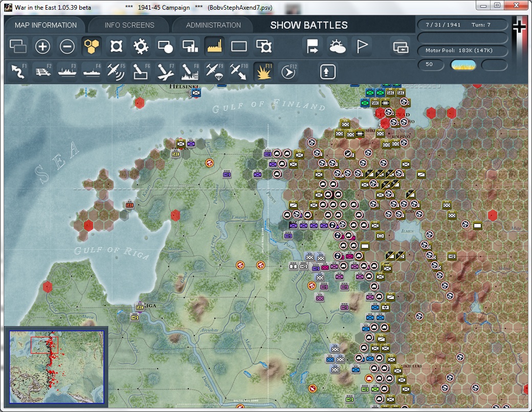Toggle the gear-shaped toolbar icon
This screenshot has width=532, height=412.
[x=141, y=47]
